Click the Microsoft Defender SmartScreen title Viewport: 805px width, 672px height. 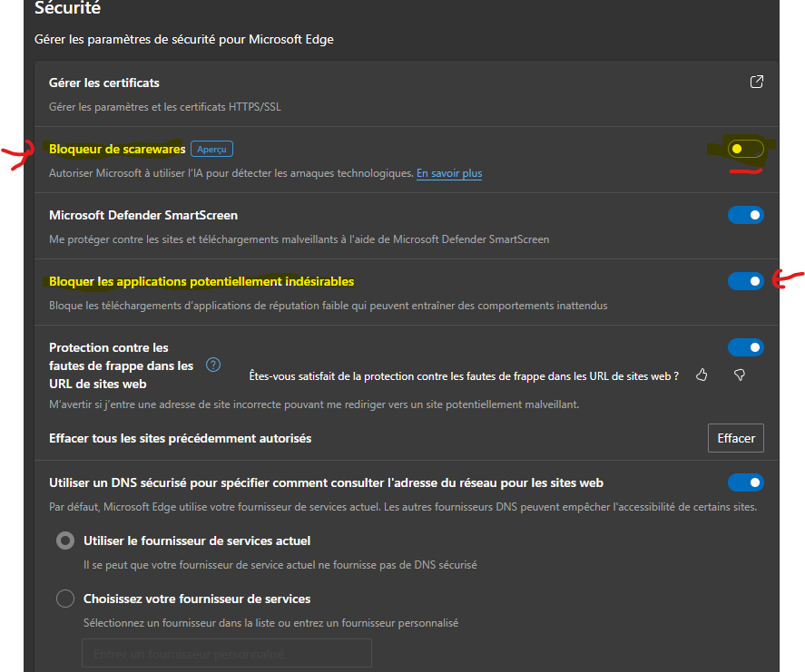pos(143,216)
